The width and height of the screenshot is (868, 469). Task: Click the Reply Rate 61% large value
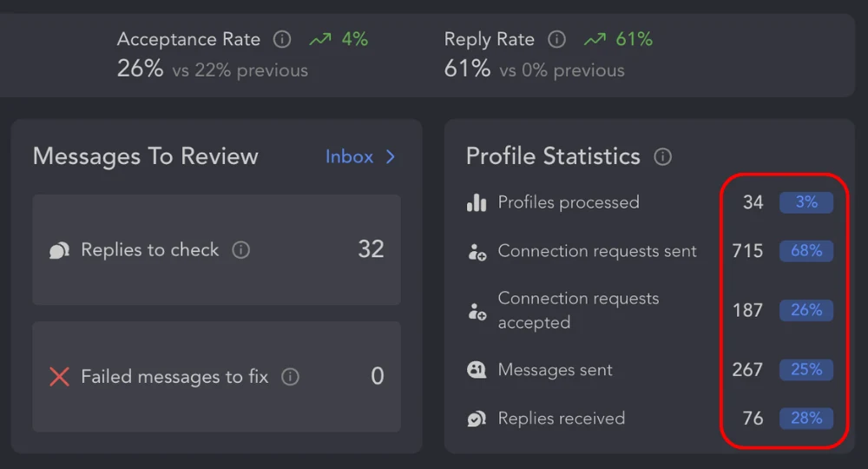467,69
